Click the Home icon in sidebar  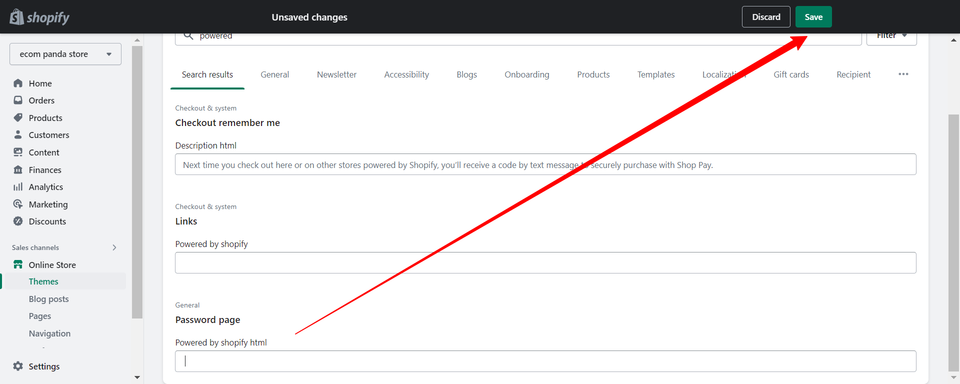coord(18,83)
